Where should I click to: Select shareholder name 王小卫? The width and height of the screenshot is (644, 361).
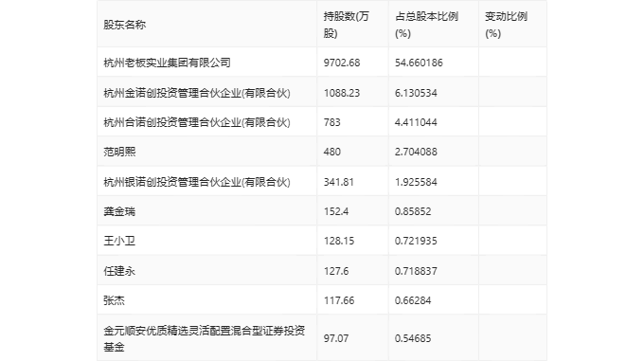click(x=119, y=241)
